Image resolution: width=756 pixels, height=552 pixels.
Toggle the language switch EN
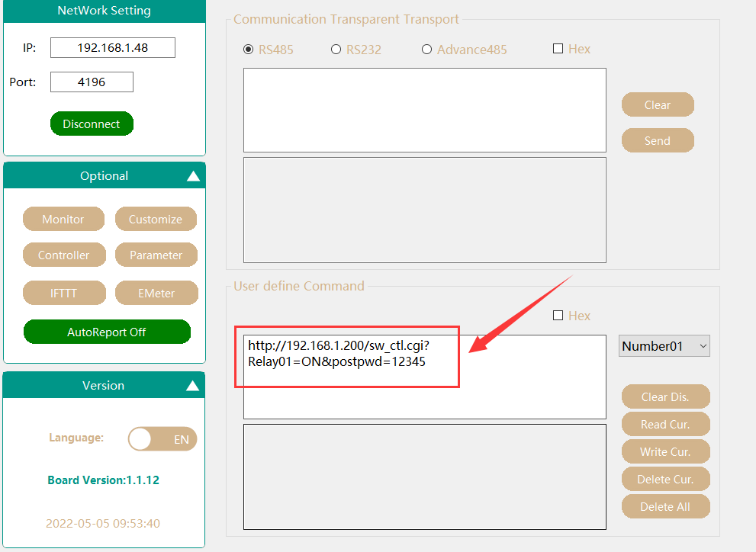(x=162, y=439)
